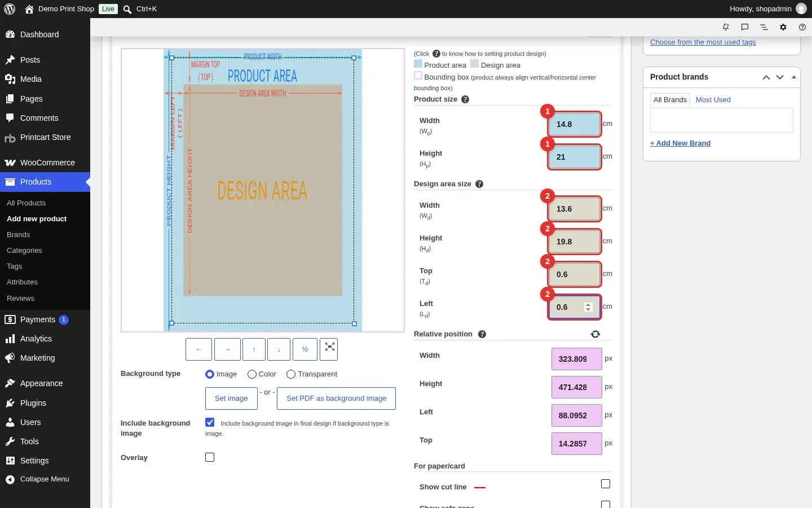Collapse the admin sidebar menu
This screenshot has height=508, width=812.
point(45,479)
